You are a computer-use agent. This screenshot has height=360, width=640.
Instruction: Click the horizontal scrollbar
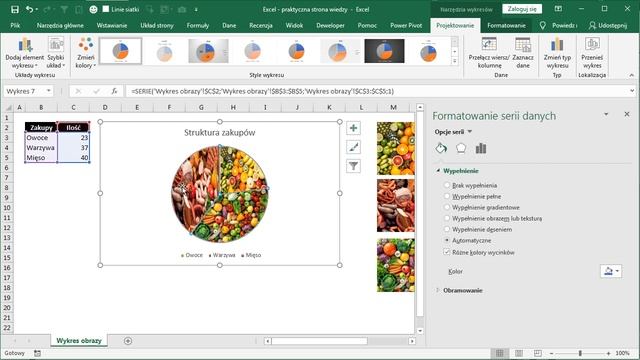point(319,341)
